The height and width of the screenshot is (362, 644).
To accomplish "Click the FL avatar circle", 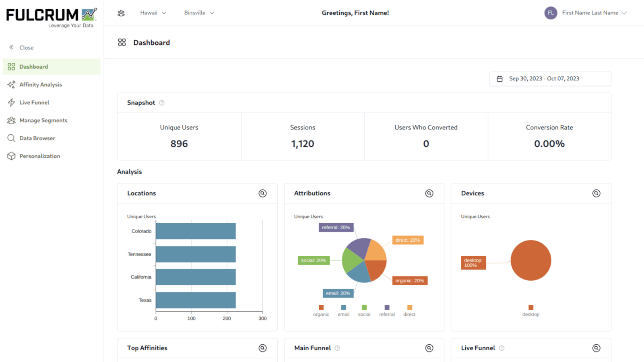I will pos(551,12).
